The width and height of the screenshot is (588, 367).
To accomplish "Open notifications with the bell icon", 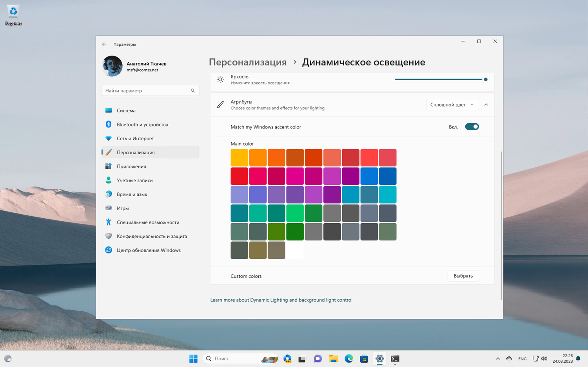I will [578, 358].
